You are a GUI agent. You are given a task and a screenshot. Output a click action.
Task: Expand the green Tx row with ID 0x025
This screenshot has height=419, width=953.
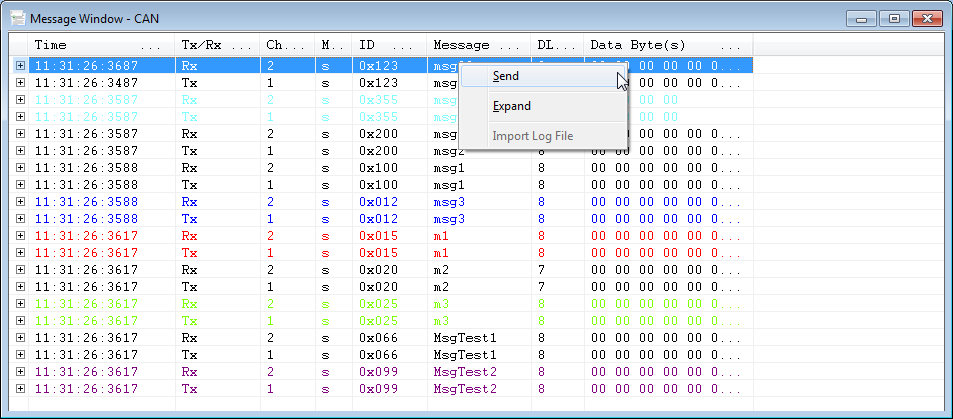(20, 320)
